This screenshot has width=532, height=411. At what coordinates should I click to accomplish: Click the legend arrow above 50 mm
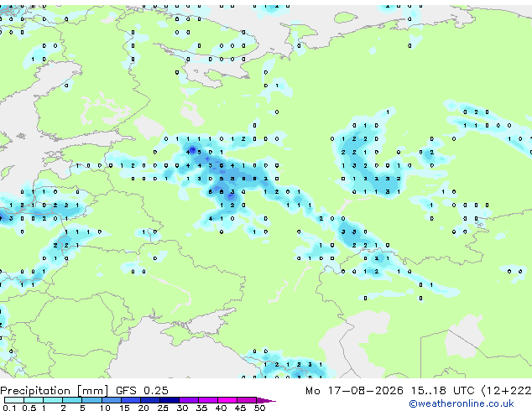click(x=266, y=400)
